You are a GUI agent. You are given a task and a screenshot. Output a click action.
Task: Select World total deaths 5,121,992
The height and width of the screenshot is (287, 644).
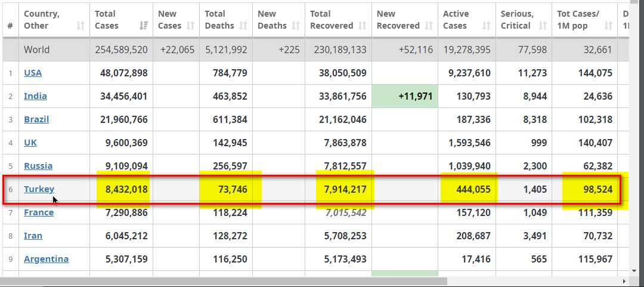tap(226, 50)
